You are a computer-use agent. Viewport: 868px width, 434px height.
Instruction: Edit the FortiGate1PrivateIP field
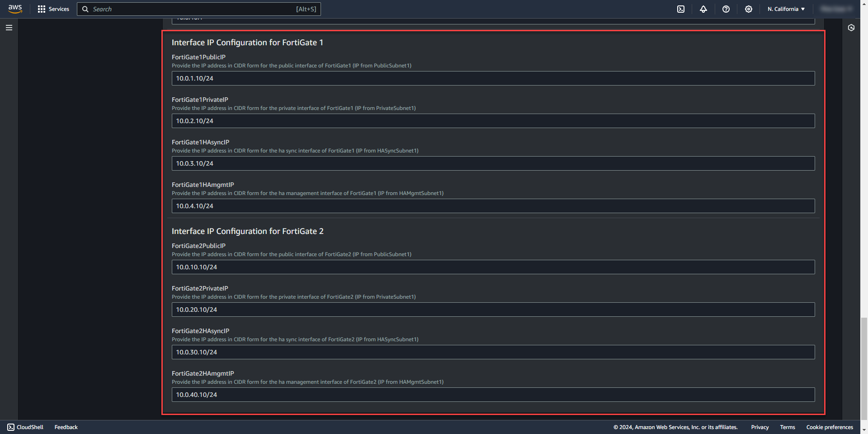(x=493, y=121)
